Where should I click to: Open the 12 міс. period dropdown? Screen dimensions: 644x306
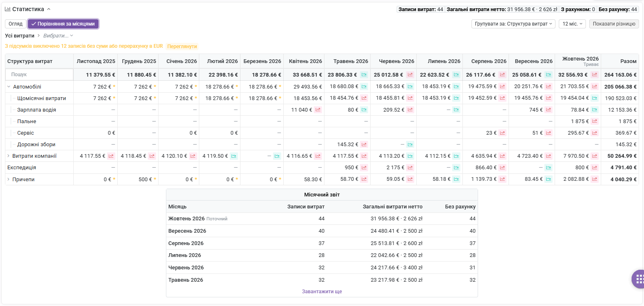572,24
